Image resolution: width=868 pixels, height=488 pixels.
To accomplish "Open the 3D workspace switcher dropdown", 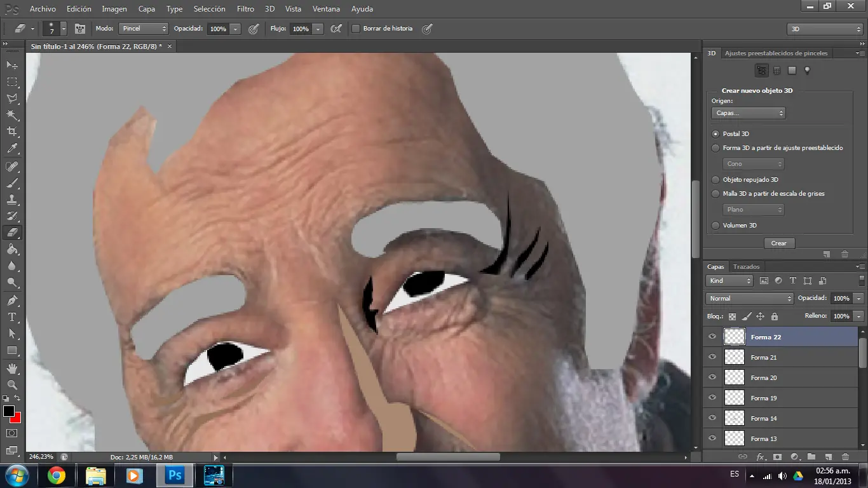I will (825, 29).
